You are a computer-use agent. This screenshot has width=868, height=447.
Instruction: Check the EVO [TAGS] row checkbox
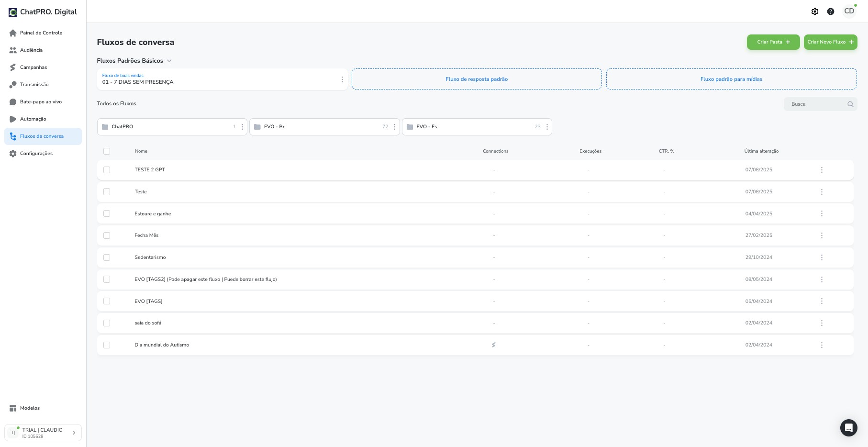point(107,301)
